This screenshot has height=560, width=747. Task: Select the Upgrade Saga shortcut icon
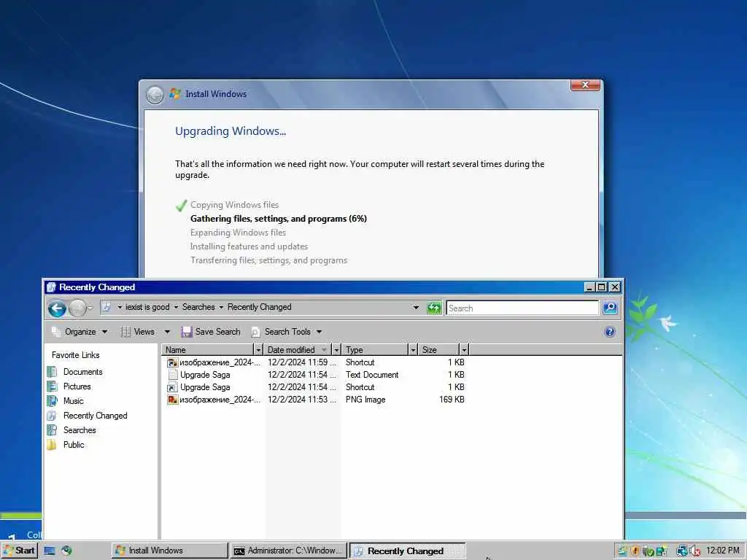(172, 387)
